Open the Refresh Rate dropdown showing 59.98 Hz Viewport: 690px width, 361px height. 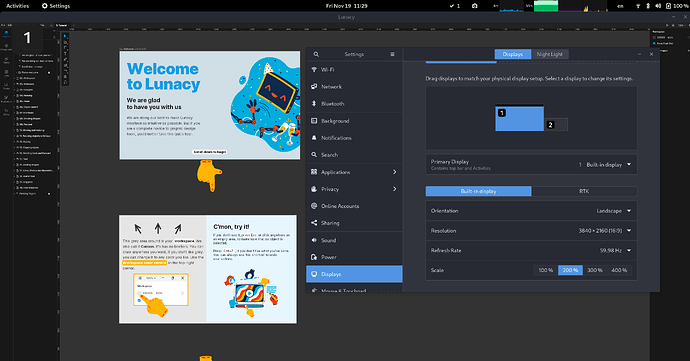[x=531, y=250]
